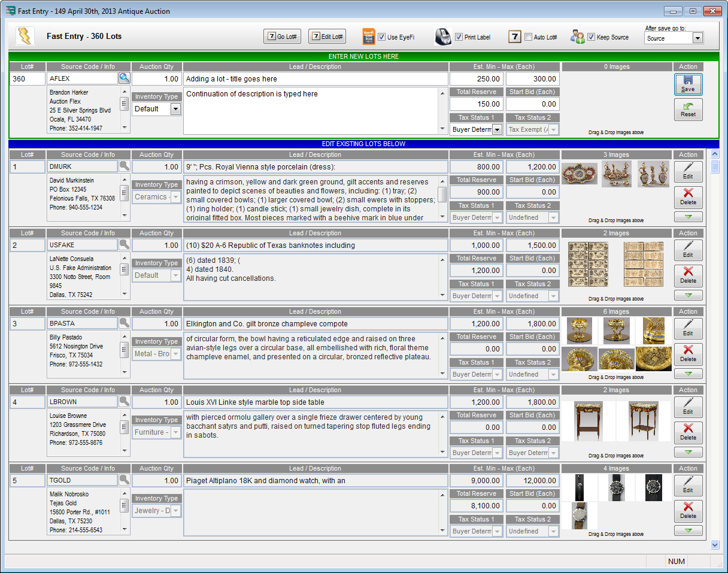Disable the Use EyeFi checkbox

[381, 37]
